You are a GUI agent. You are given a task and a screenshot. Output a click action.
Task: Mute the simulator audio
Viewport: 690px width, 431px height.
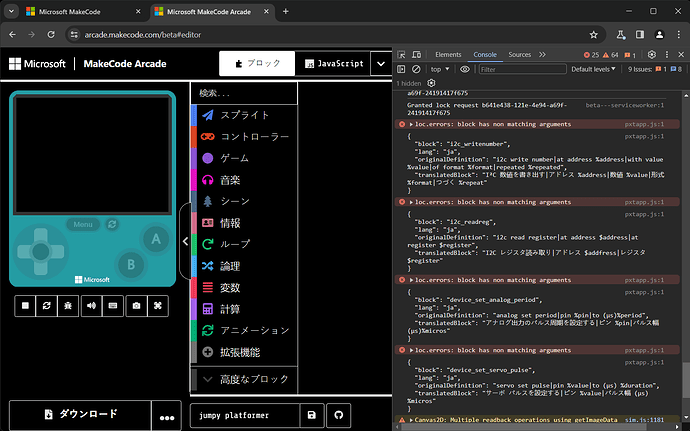click(x=91, y=306)
